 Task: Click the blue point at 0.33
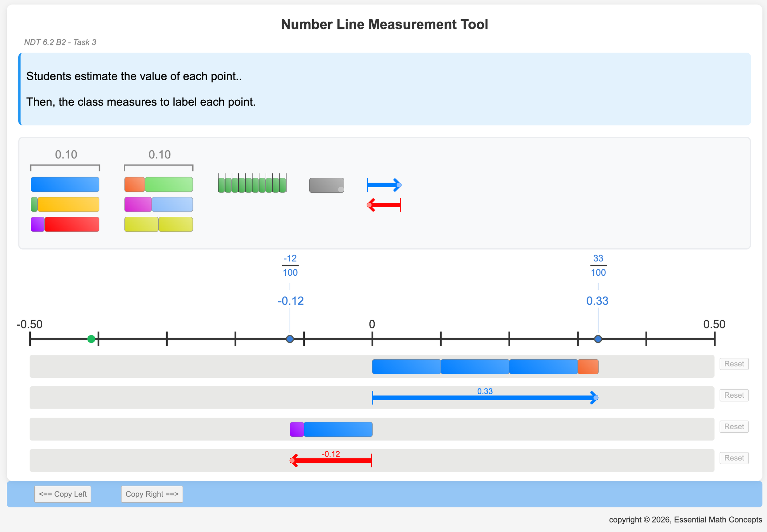[x=598, y=339]
